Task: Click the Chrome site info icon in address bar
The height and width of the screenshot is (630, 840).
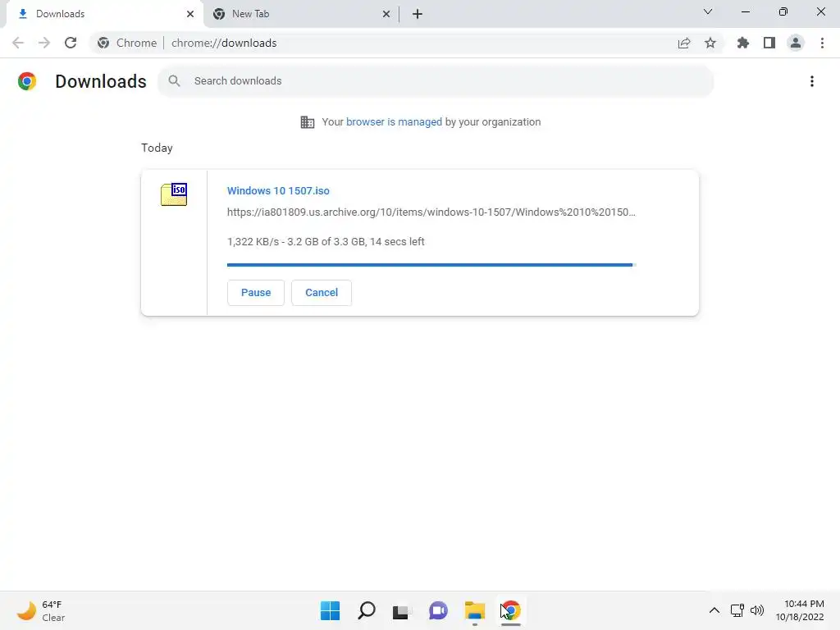Action: [103, 43]
